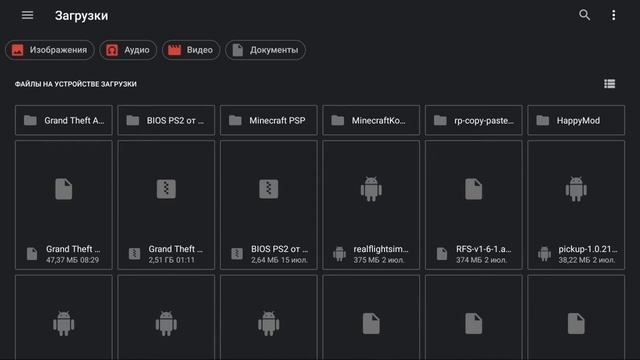
Task: Open the BIOS PS2 от... folder
Action: pos(166,120)
